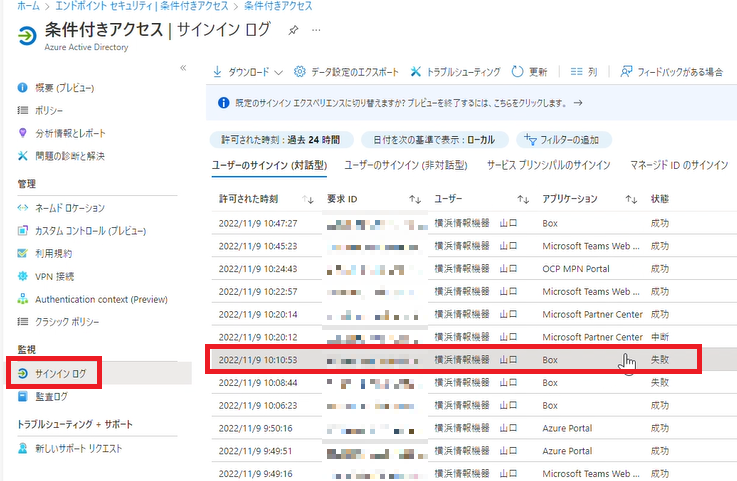Image resolution: width=737 pixels, height=481 pixels.
Task: Open the 許可された時刻: 過去 24 時間 filter
Action: [x=281, y=140]
